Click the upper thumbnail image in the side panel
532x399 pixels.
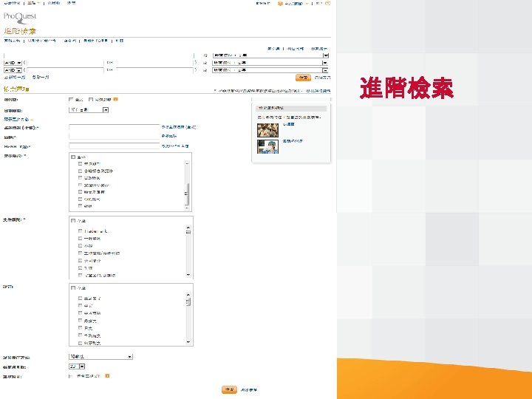[x=267, y=130]
